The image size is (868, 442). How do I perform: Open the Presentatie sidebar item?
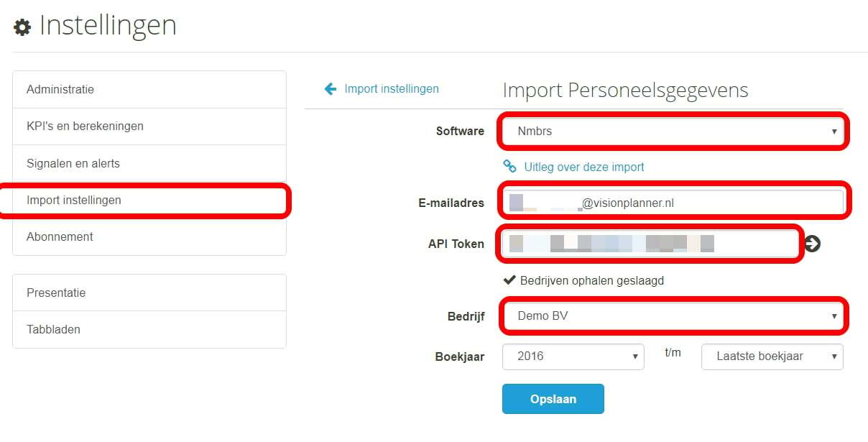[149, 293]
